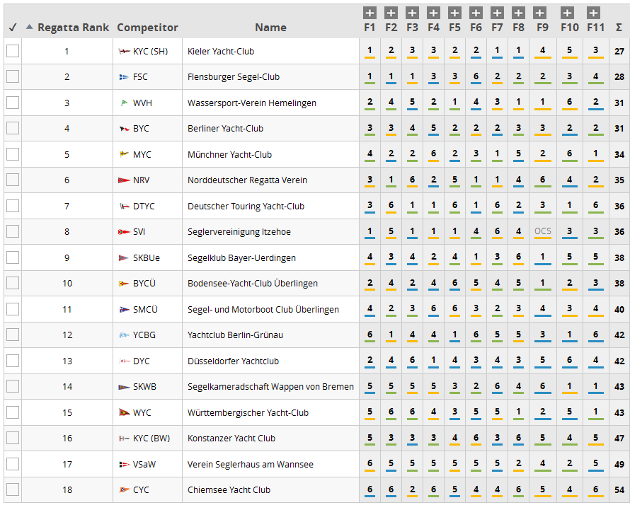
Task: Expand the F6 race column
Action: click(x=476, y=13)
